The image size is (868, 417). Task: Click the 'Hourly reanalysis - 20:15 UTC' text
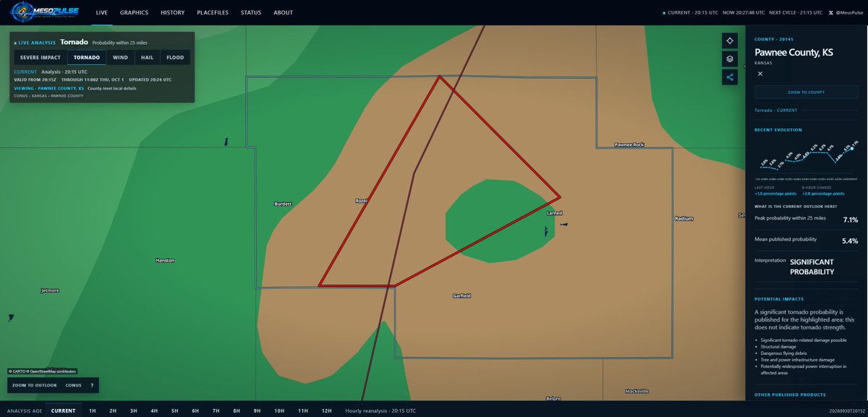pos(380,410)
